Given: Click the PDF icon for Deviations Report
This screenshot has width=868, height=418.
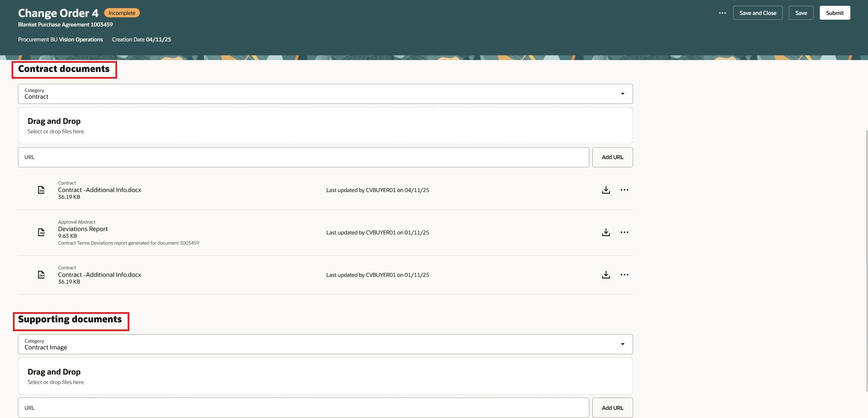Looking at the screenshot, I should point(41,232).
